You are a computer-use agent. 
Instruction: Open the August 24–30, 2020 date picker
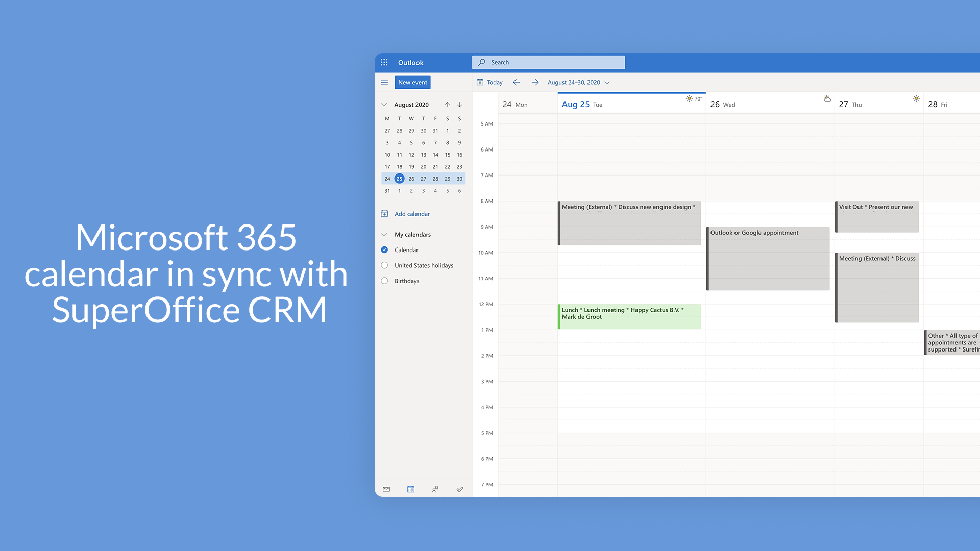point(579,82)
